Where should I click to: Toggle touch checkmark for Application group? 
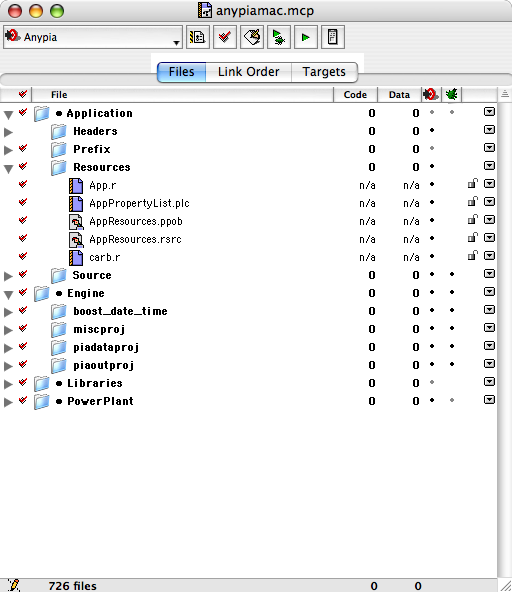(23, 112)
